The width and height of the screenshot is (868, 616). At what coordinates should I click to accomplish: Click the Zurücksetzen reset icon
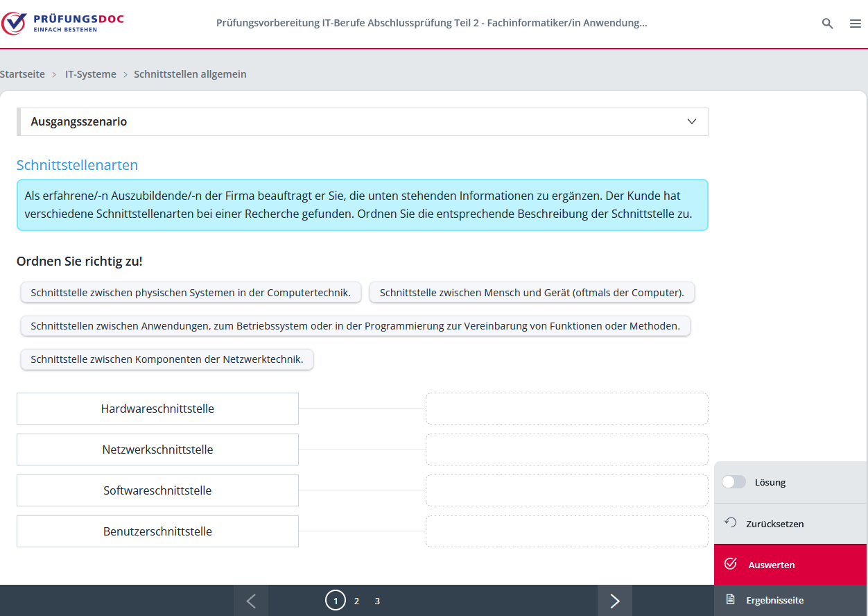(x=730, y=523)
